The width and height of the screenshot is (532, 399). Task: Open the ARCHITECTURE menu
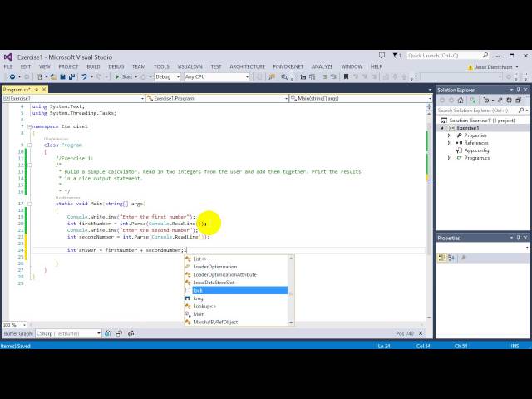(247, 66)
